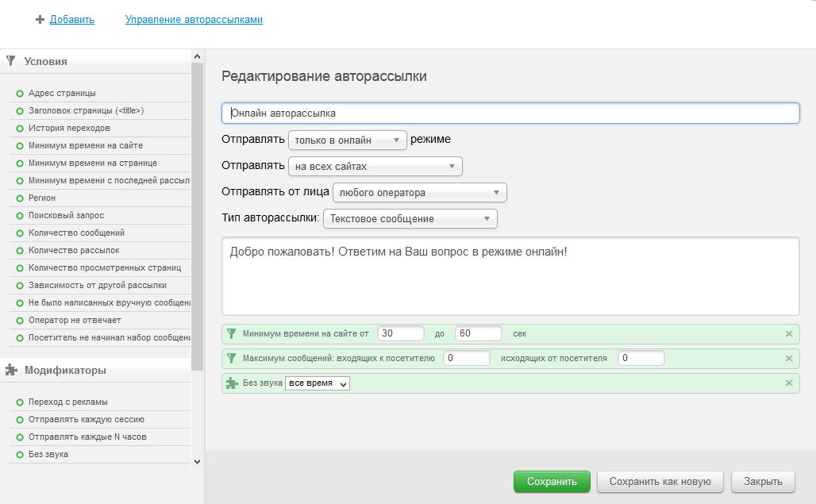Viewport: 816px width, 504px height.
Task: Remove the Минимум времени на сайте condition
Action: click(x=788, y=334)
